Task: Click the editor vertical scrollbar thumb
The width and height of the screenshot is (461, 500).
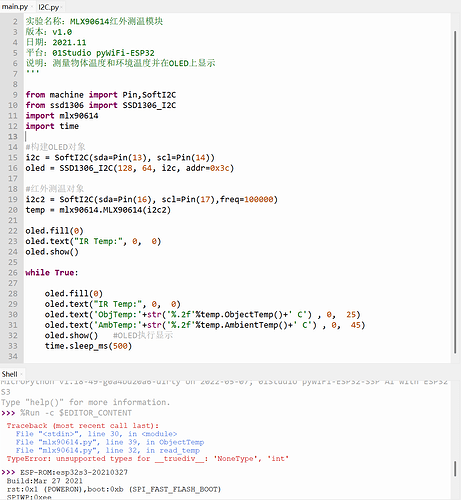Action: click(x=455, y=192)
